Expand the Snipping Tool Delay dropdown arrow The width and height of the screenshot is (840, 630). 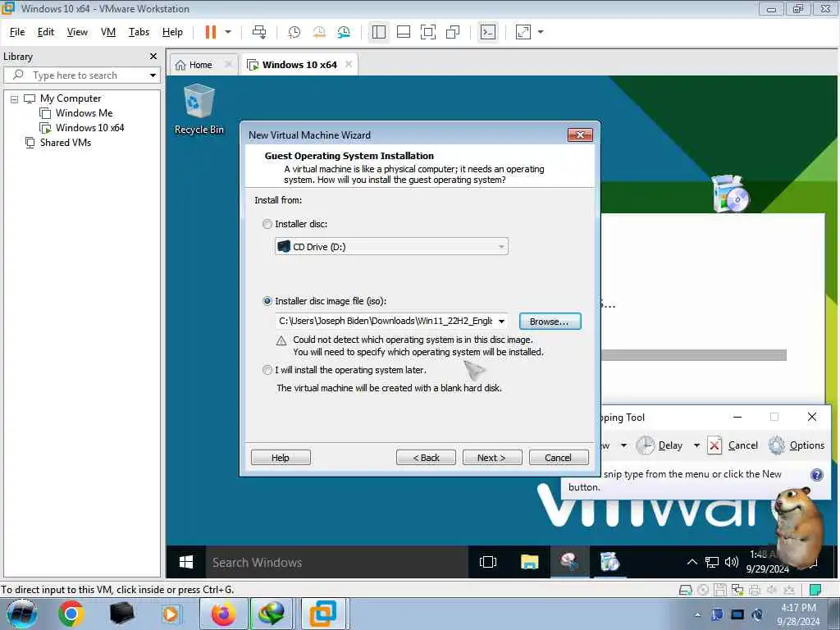(x=696, y=445)
